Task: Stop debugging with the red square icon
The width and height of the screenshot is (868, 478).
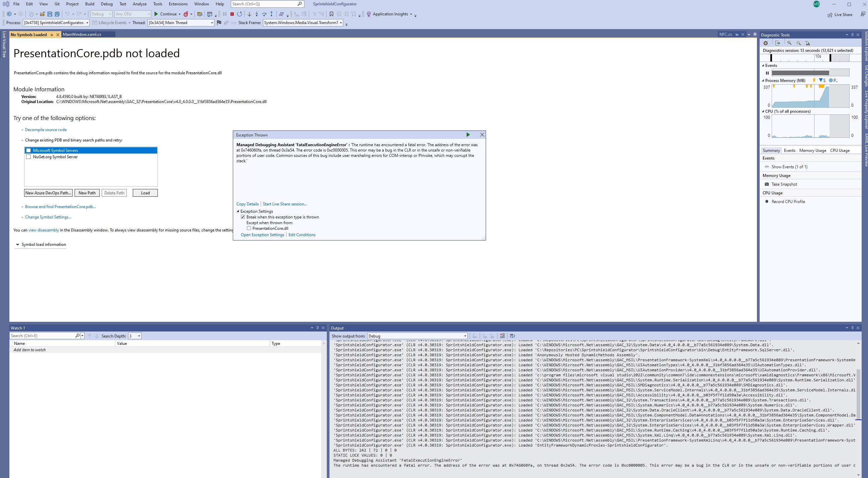Action: click(x=232, y=14)
